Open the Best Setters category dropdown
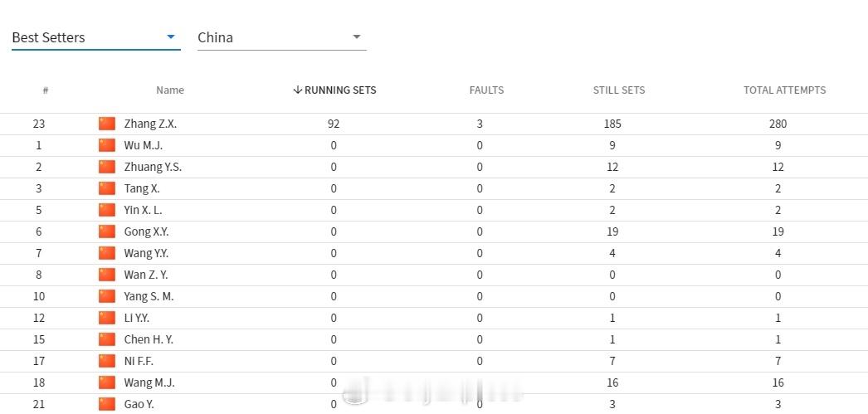This screenshot has width=868, height=414. click(x=95, y=37)
